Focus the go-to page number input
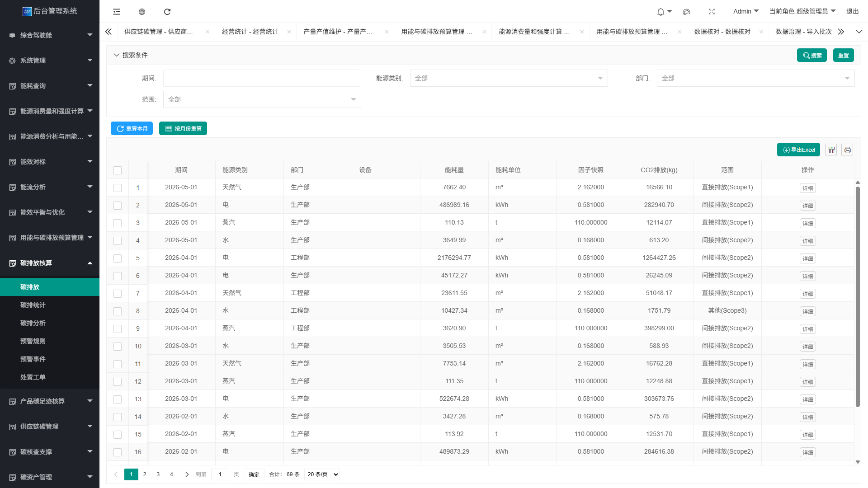Viewport: 868px width, 488px height. (x=221, y=474)
